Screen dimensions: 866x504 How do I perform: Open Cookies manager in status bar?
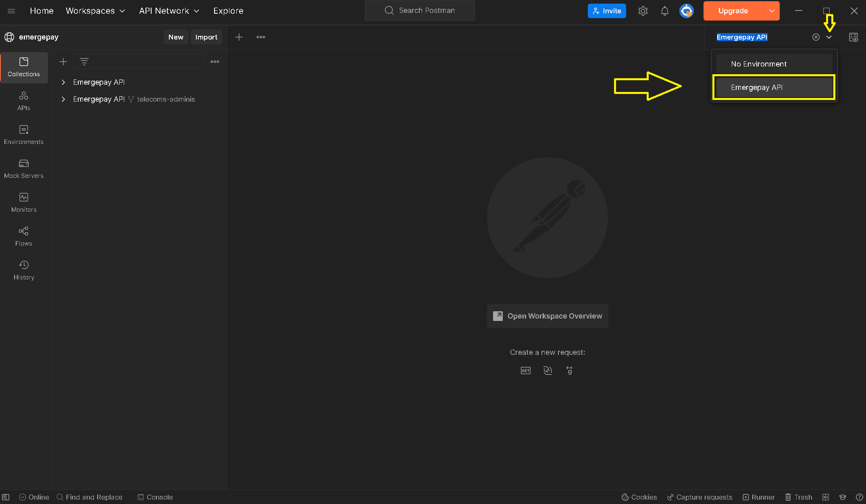(x=639, y=497)
